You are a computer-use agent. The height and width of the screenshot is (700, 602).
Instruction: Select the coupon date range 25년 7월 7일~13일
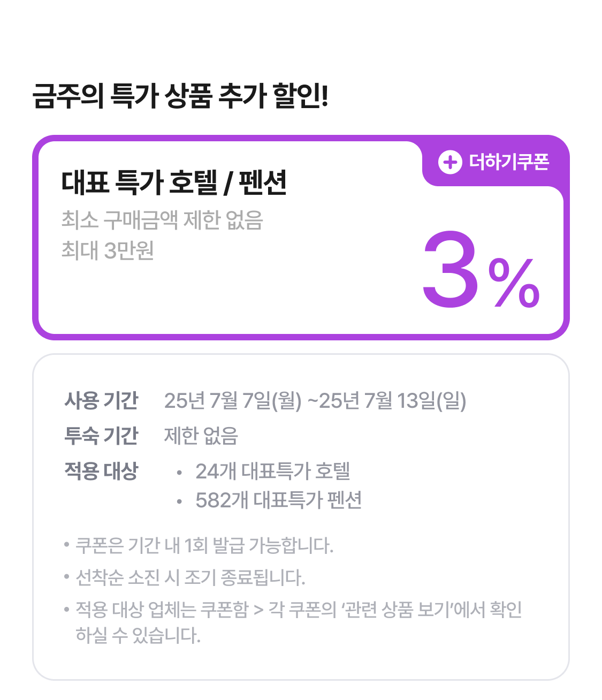(315, 400)
